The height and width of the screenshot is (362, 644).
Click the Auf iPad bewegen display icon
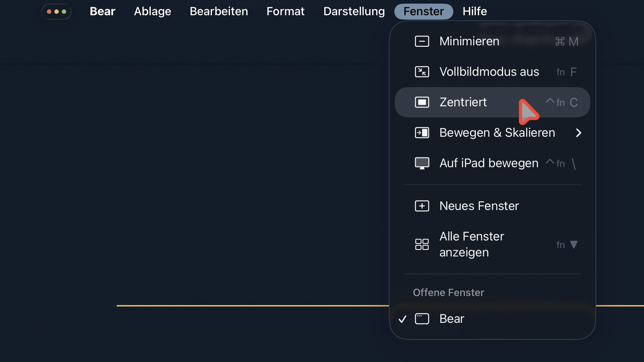(x=422, y=163)
